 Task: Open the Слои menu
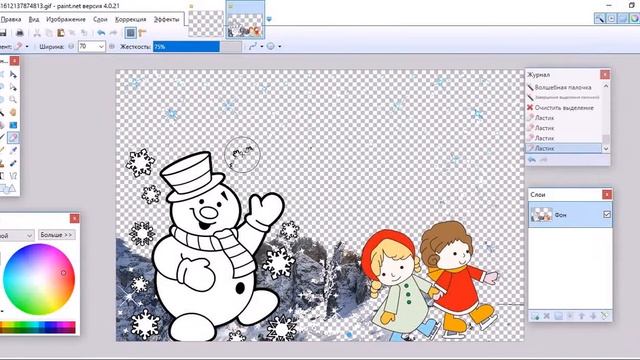coord(100,19)
